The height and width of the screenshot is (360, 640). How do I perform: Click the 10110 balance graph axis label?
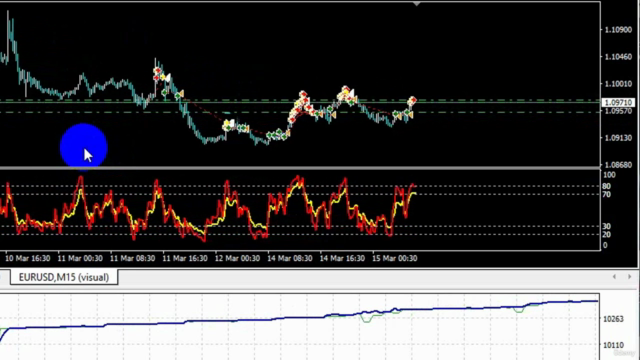613,345
